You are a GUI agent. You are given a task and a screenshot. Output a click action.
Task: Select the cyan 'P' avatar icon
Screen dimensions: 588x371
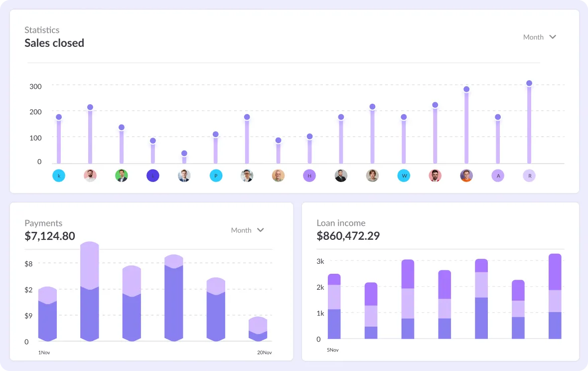coord(216,176)
